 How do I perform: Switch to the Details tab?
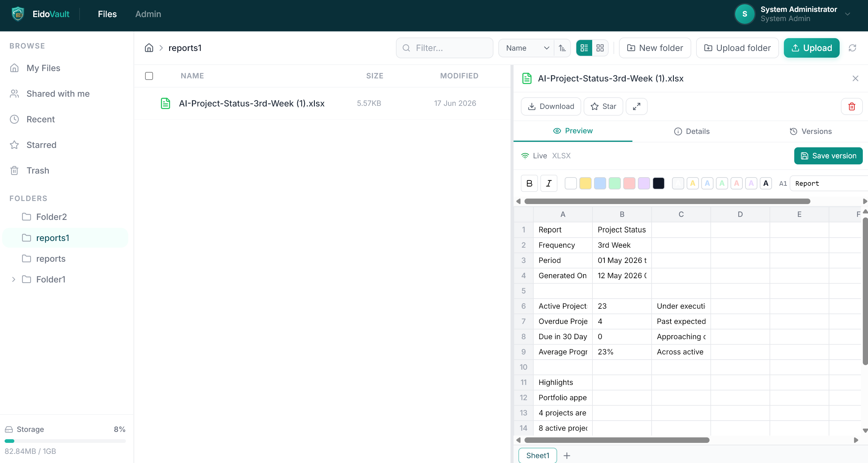click(x=692, y=131)
